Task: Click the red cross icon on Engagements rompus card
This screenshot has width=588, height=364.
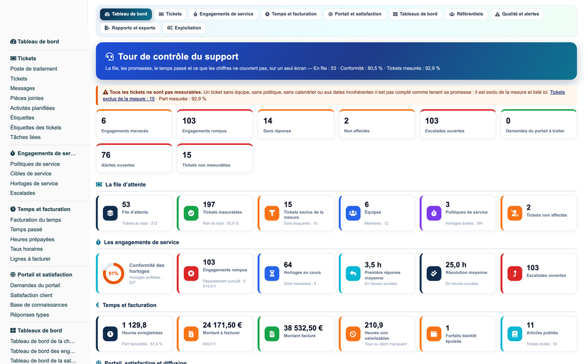Action: 191,273
